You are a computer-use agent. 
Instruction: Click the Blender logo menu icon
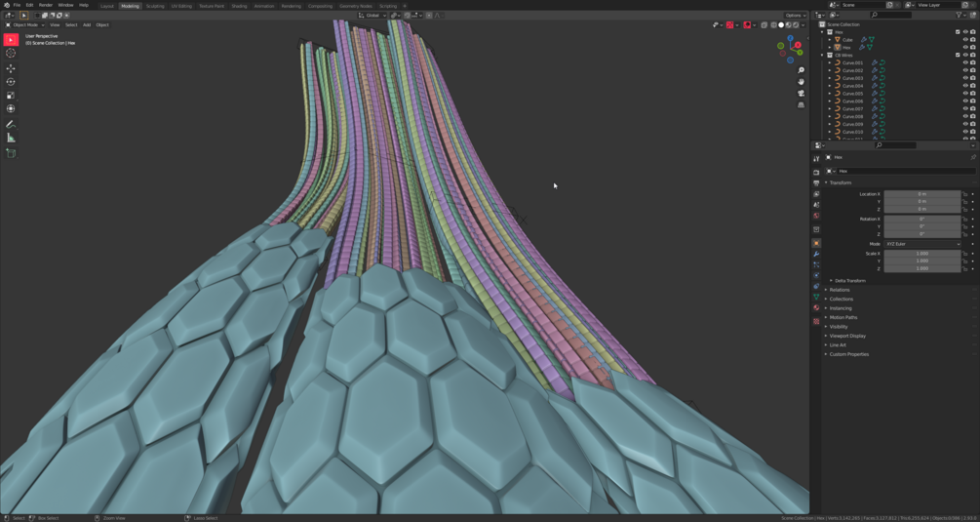click(x=6, y=5)
